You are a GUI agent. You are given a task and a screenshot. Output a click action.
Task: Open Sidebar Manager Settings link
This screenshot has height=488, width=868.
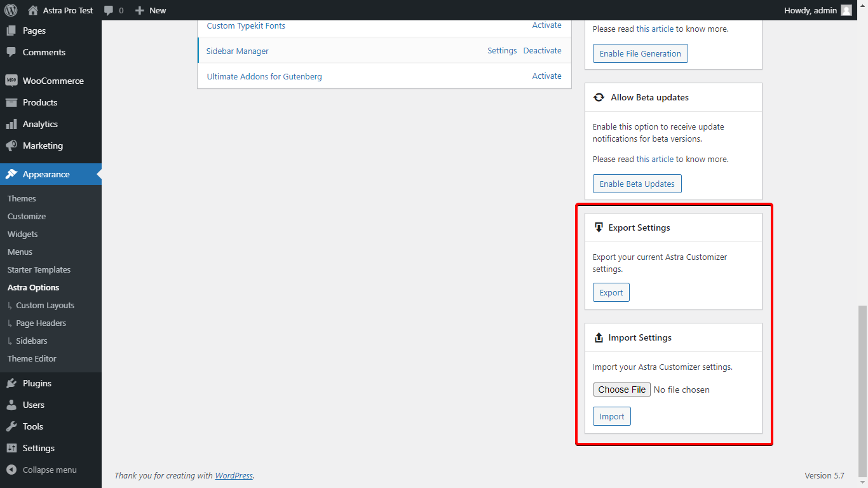pos(502,51)
